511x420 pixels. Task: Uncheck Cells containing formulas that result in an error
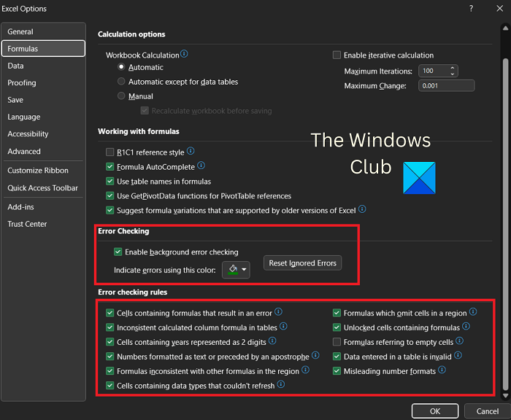coord(109,313)
